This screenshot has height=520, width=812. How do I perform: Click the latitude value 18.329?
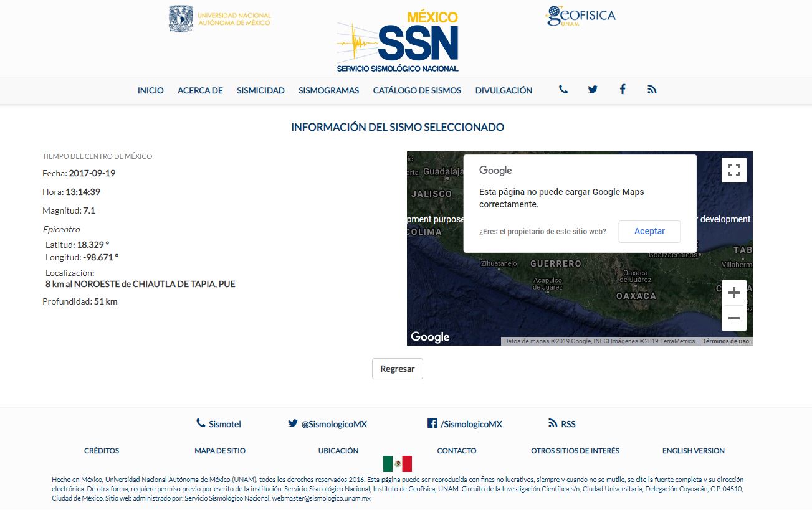pyautogui.click(x=93, y=245)
